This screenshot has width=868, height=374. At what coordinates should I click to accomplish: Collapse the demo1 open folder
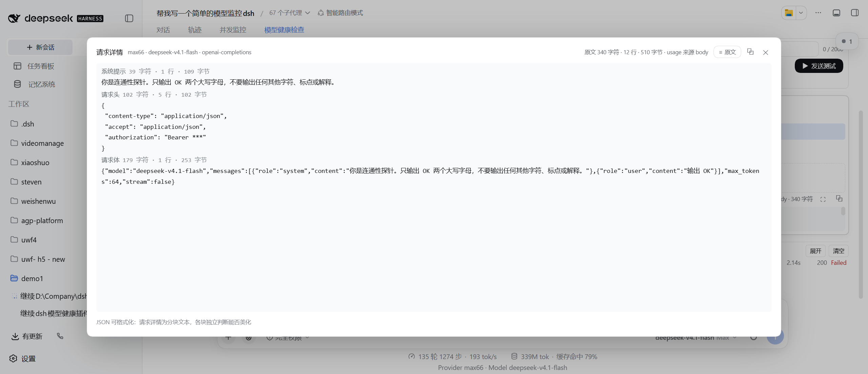pos(27,278)
